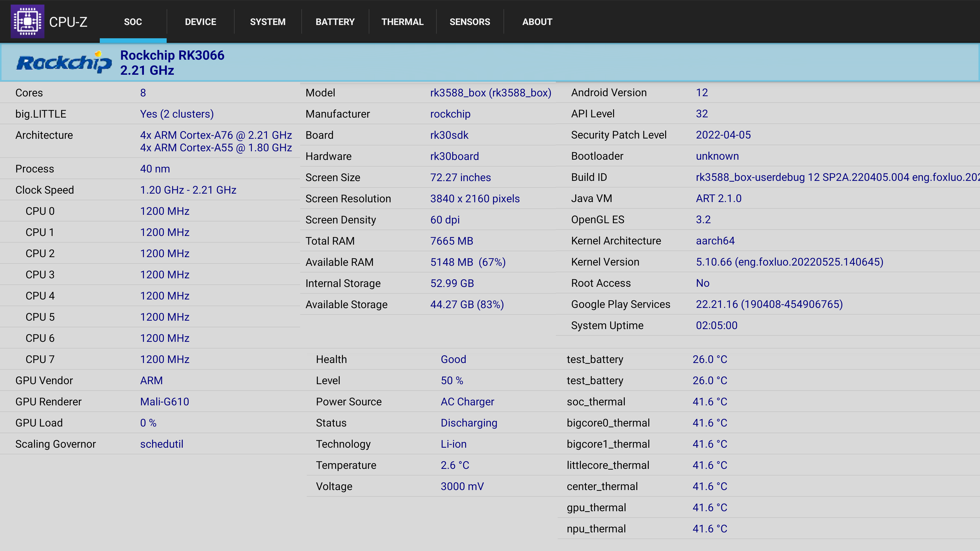Open the ABOUT tab
Screen dimensions: 980x551
pyautogui.click(x=537, y=22)
